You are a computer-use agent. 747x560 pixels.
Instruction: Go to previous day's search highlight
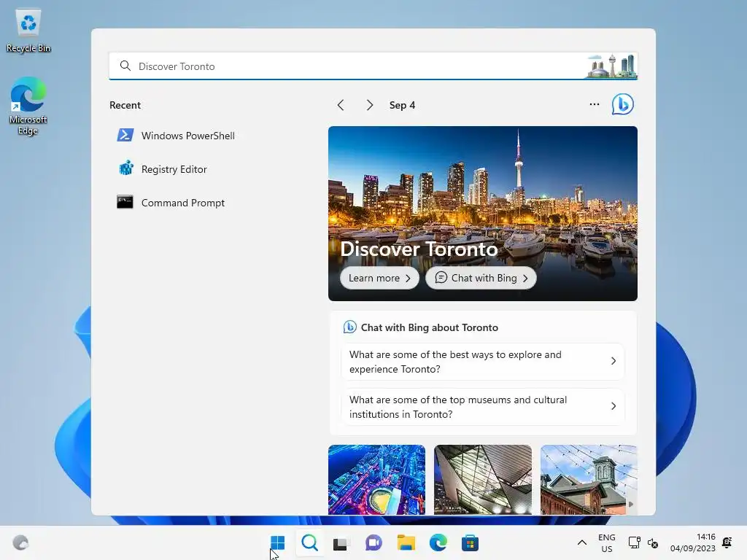pos(341,105)
